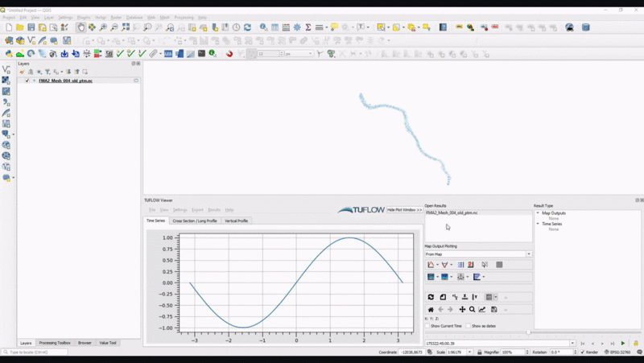Toggle visibility of FMA2_Mesh_004_old_ptm.nc layer
Image resolution: width=644 pixels, height=363 pixels.
[x=27, y=80]
